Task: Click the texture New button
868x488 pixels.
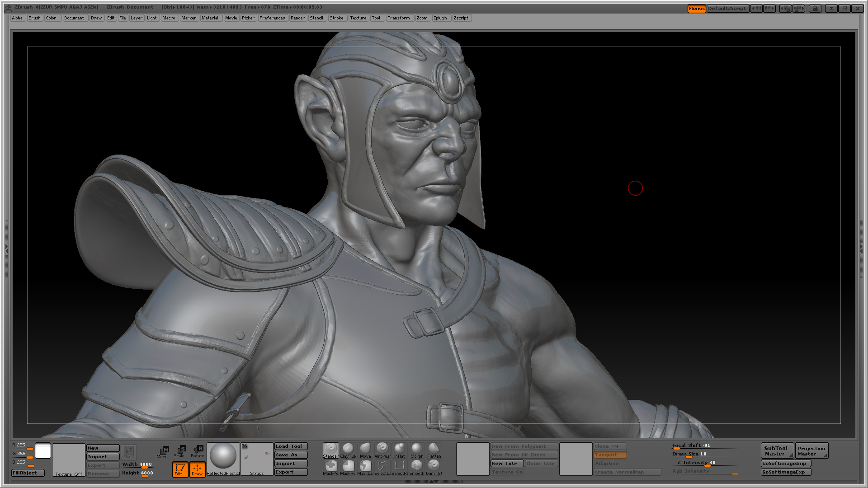Action: pyautogui.click(x=103, y=448)
